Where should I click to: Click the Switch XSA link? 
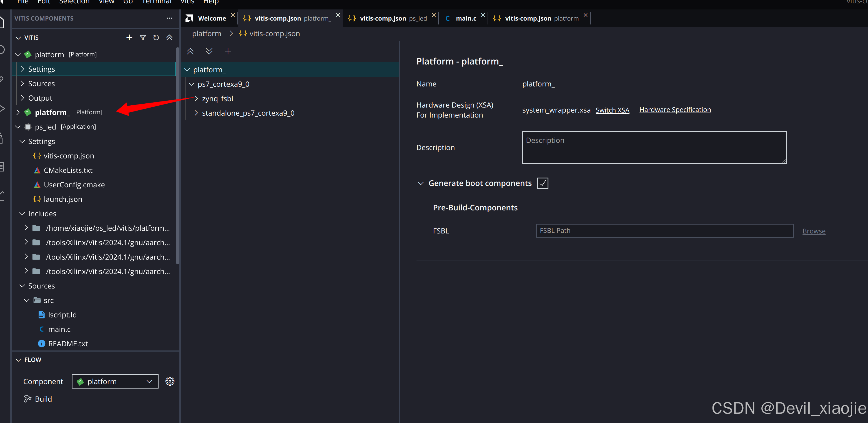(612, 110)
